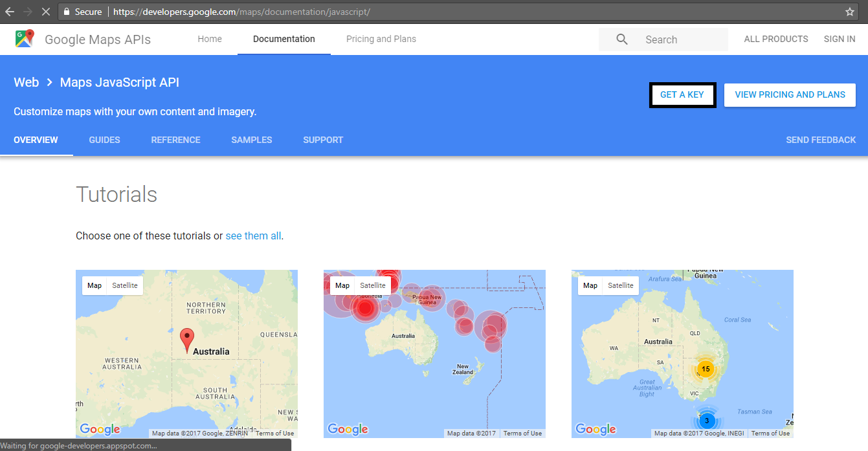Click Maps JavaScript API breadcrumb
868x451 pixels.
(x=120, y=82)
